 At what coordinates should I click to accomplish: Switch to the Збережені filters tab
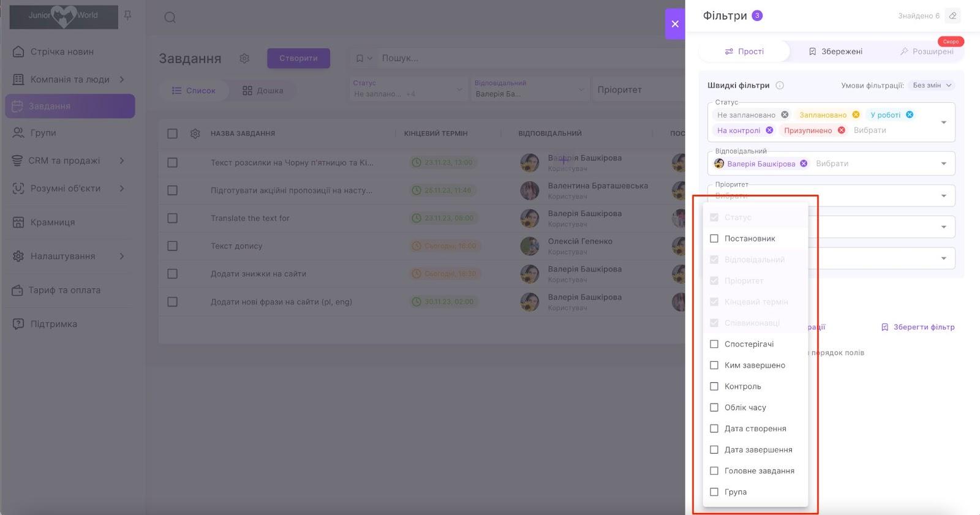click(x=835, y=51)
